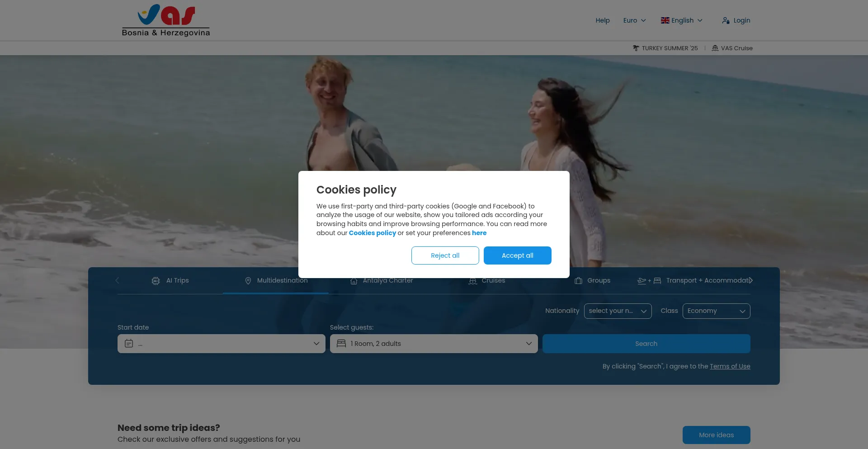Image resolution: width=868 pixels, height=449 pixels.
Task: Click the Accept all cookies button
Action: 518,255
